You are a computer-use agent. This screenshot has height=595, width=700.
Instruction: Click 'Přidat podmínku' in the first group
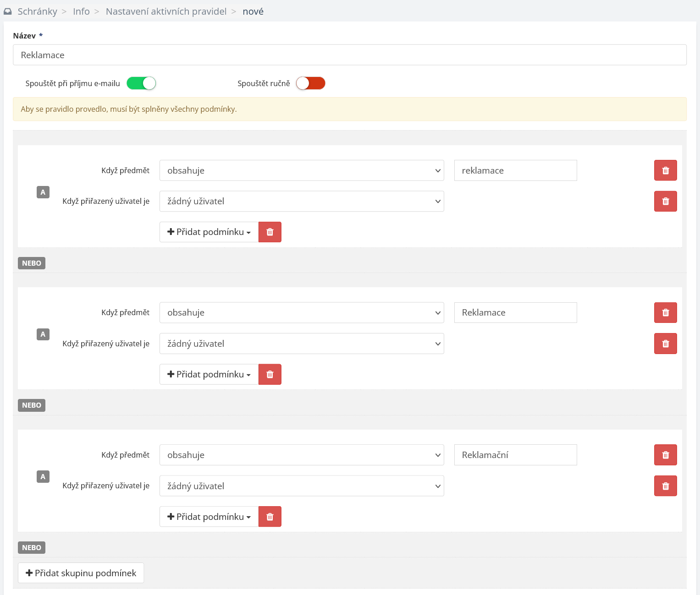(x=209, y=232)
